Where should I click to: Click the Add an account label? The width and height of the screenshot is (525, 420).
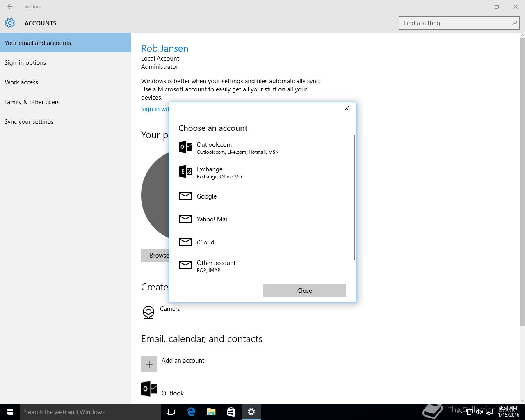[183, 360]
